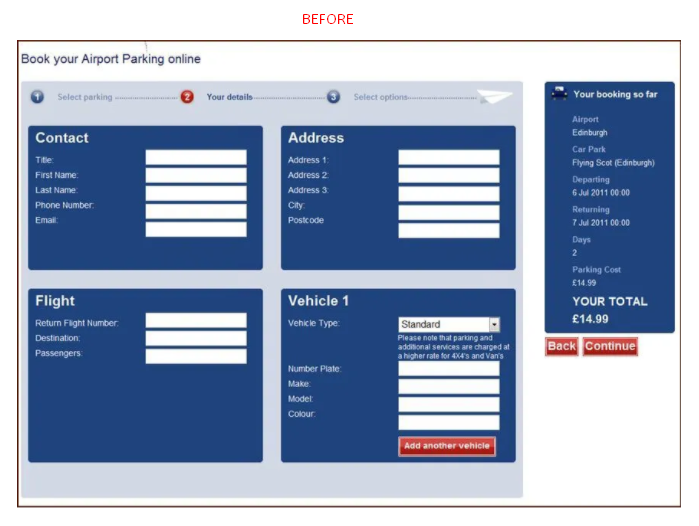The image size is (699, 526).
Task: Select the Number Plate input field
Action: tap(449, 369)
